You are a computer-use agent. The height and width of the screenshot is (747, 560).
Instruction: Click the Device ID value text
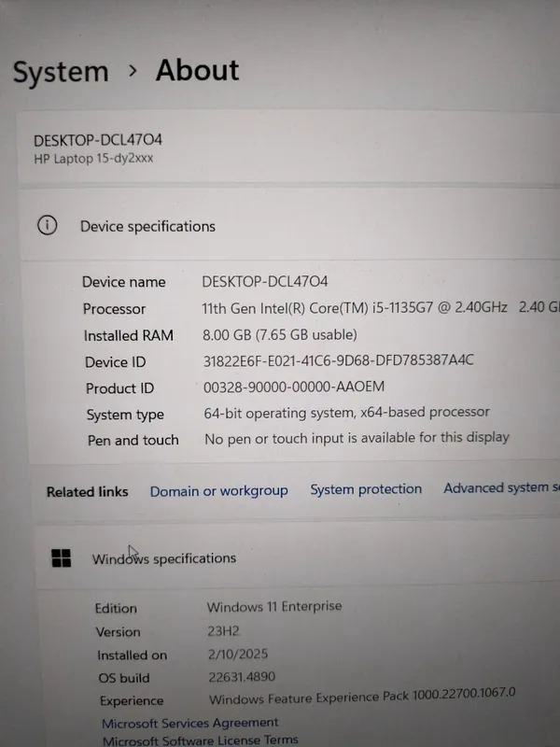[x=338, y=359]
